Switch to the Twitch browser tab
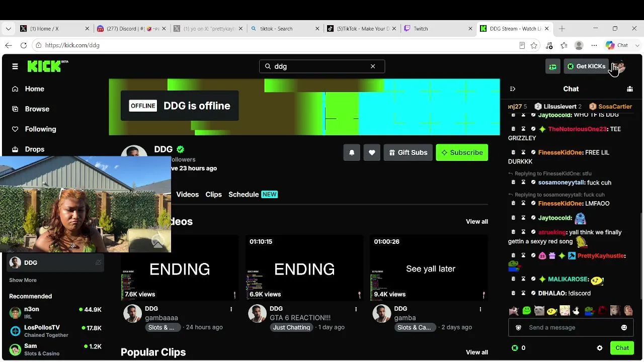This screenshot has width=644, height=362. pyautogui.click(x=437, y=29)
